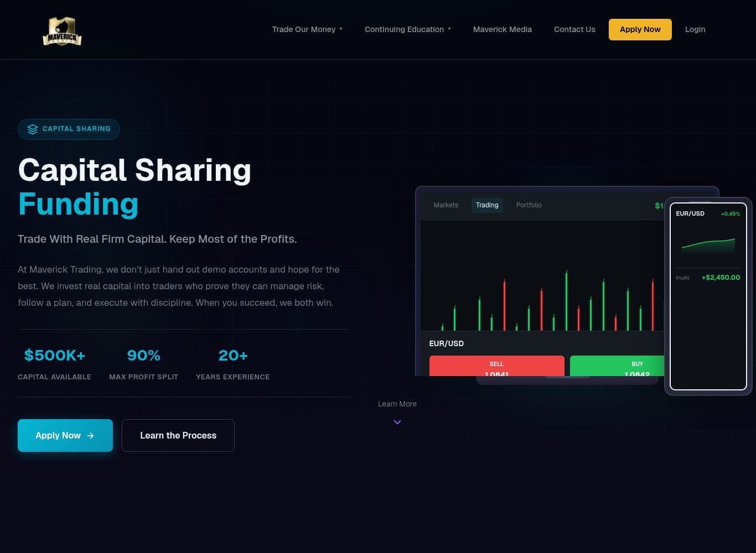Image resolution: width=756 pixels, height=553 pixels.
Task: Click the red SELL button
Action: 496,366
